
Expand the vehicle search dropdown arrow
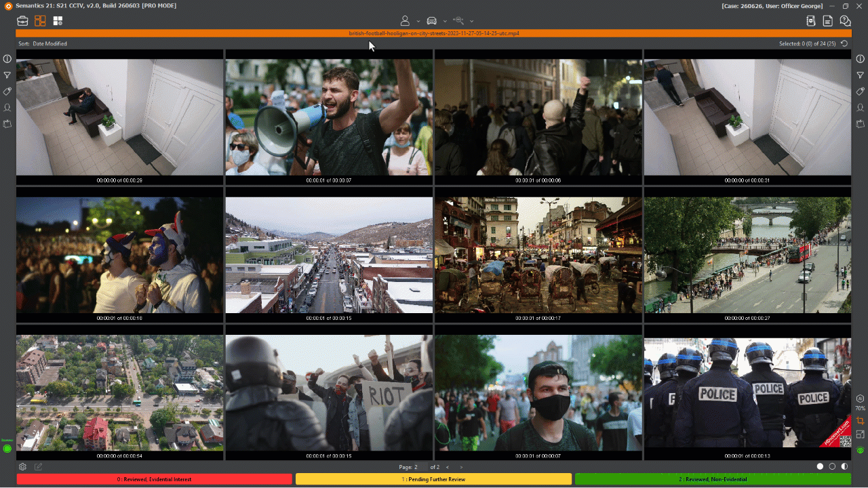[x=445, y=22]
